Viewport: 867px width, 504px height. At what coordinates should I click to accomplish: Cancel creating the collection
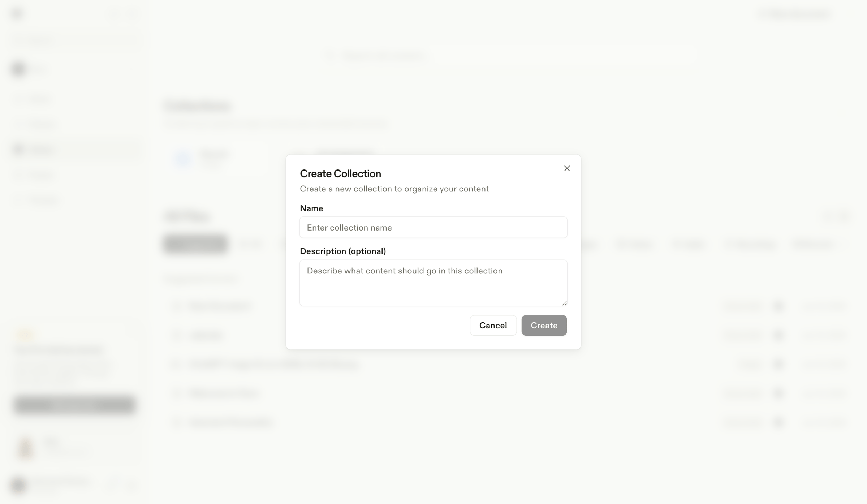(493, 325)
